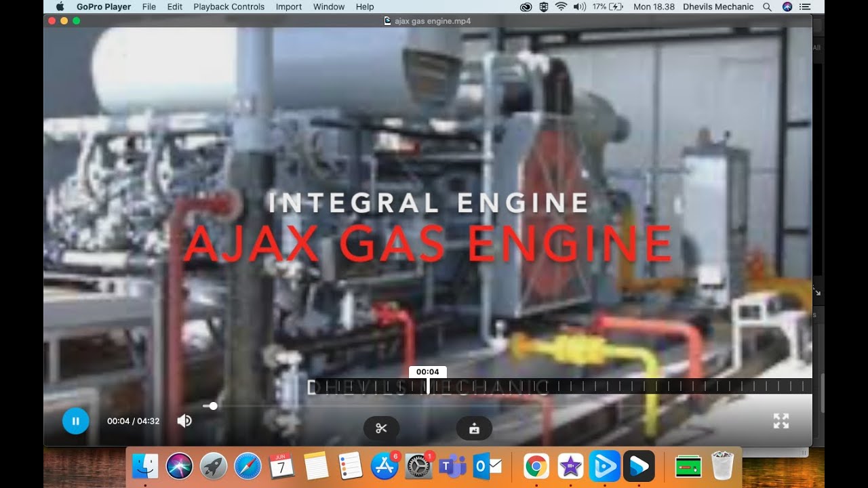868x488 pixels.
Task: Open Spotlight search magnifier
Action: tap(767, 7)
